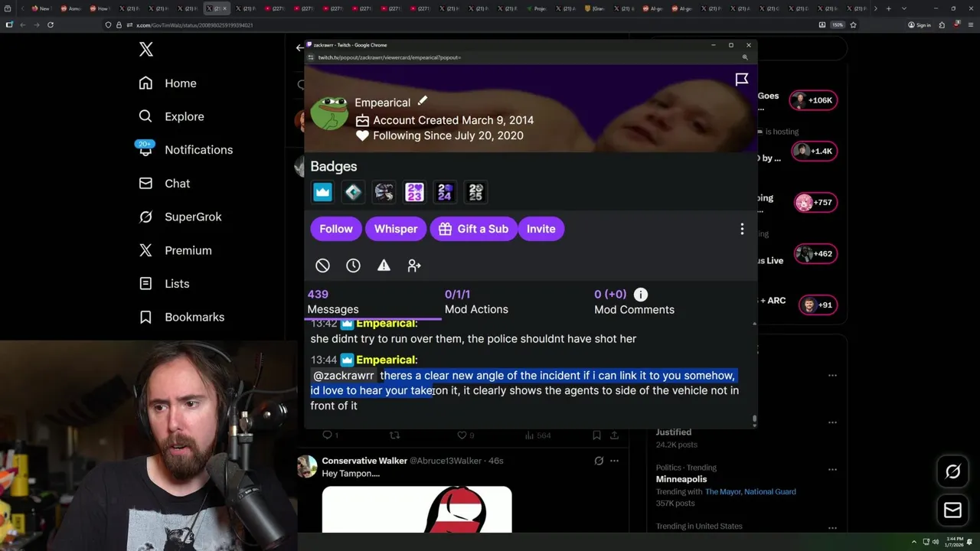Screen dimensions: 980x551
Task: Click the Gift a Sub button
Action: (x=474, y=229)
